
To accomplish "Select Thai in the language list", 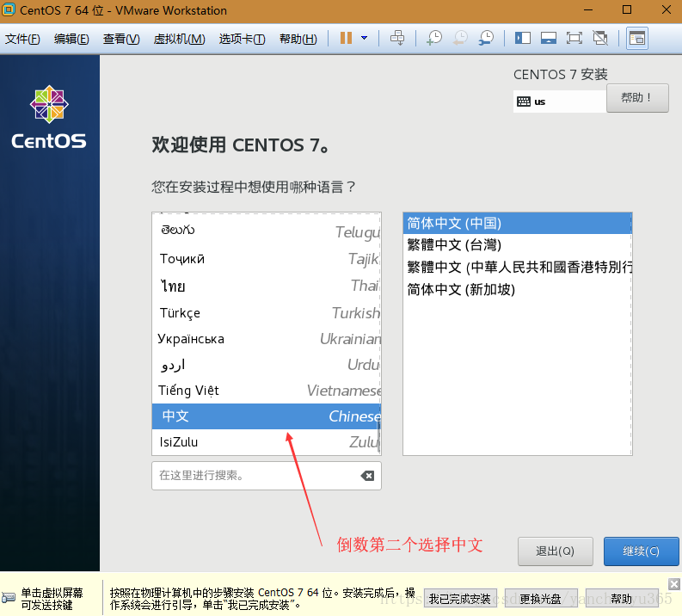I will [x=267, y=286].
